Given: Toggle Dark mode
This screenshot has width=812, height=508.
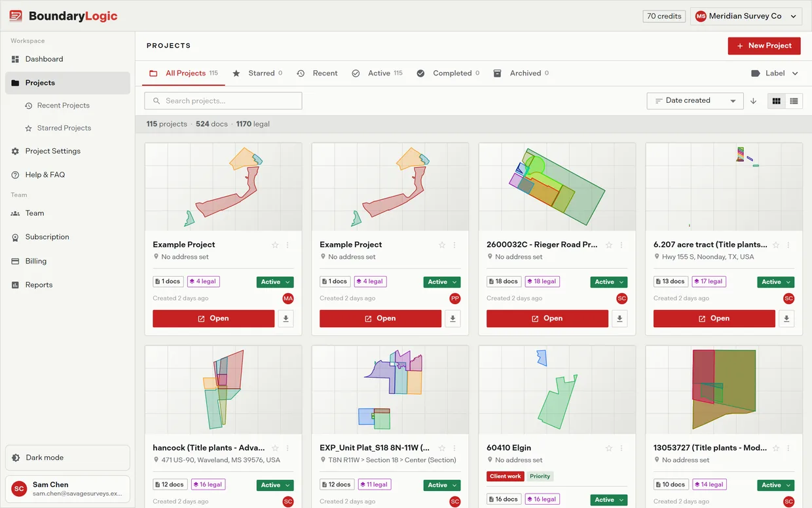Looking at the screenshot, I should 67,458.
